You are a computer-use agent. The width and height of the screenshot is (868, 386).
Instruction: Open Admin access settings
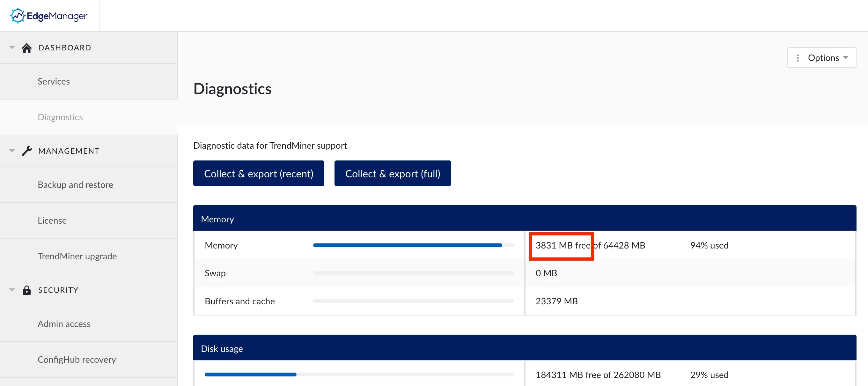pos(64,323)
